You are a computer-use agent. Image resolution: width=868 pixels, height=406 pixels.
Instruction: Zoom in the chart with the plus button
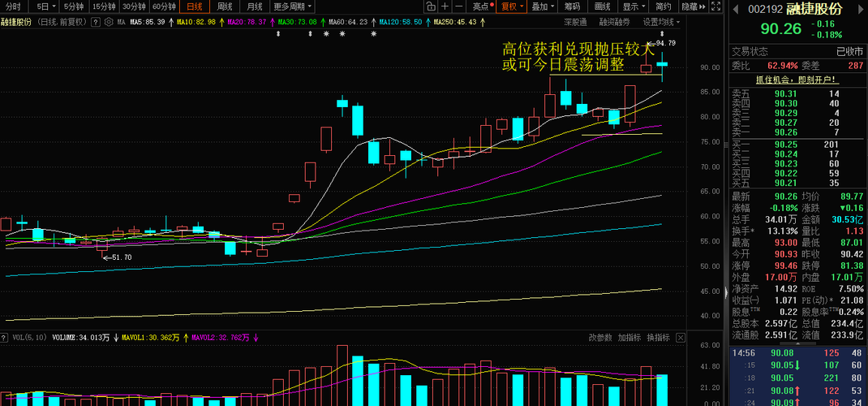click(445, 6)
